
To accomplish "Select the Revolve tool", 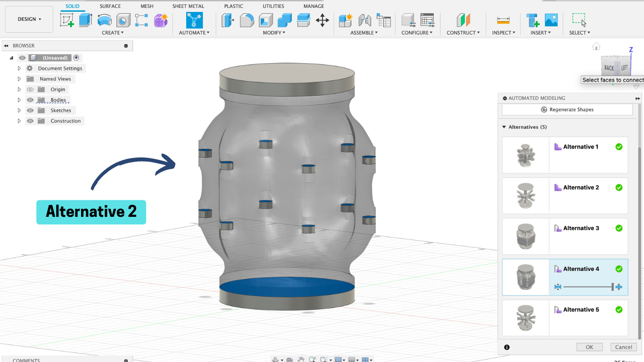I will 104,20.
